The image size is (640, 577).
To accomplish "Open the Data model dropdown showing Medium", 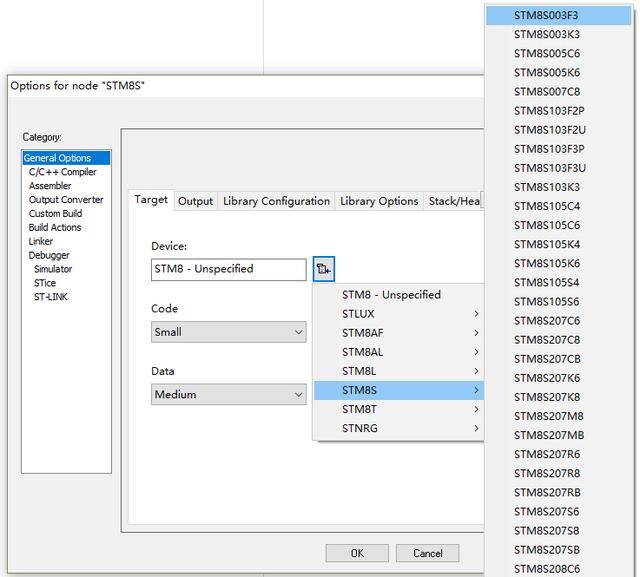I will click(229, 394).
